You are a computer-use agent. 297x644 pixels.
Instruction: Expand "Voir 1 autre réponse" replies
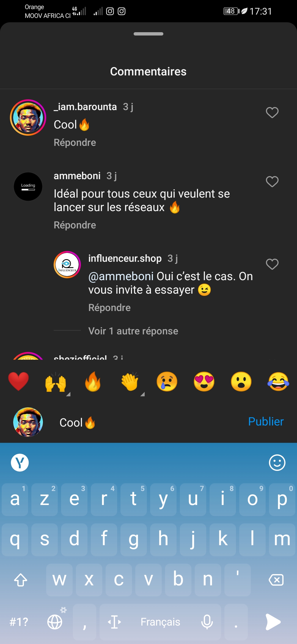point(133,331)
